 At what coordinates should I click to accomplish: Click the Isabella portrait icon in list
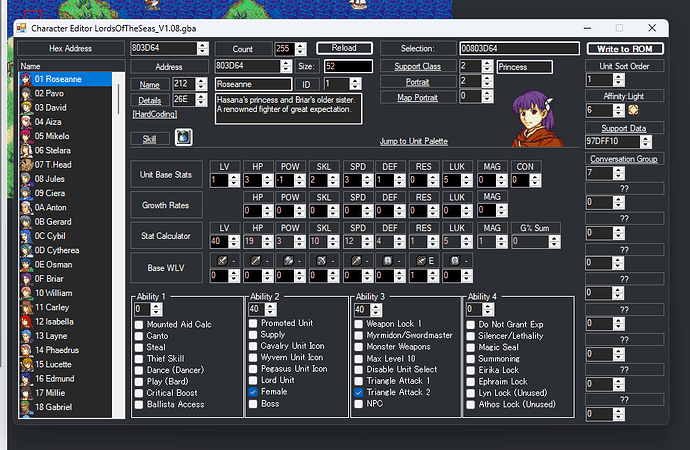[24, 322]
